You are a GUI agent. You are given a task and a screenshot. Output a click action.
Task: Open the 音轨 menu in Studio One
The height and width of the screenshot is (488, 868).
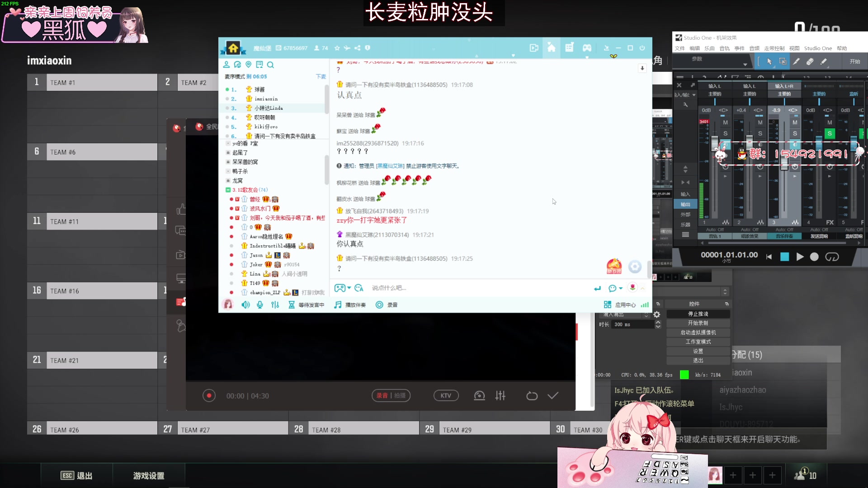(724, 48)
